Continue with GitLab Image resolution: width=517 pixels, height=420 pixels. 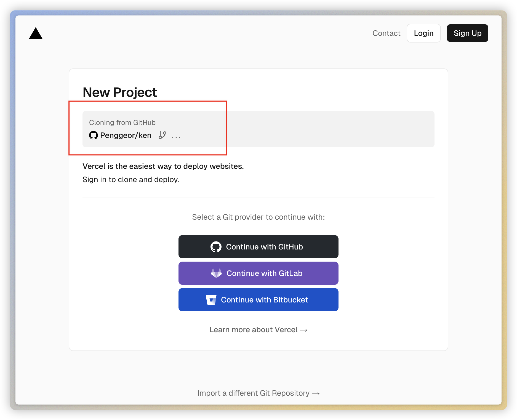tap(258, 273)
